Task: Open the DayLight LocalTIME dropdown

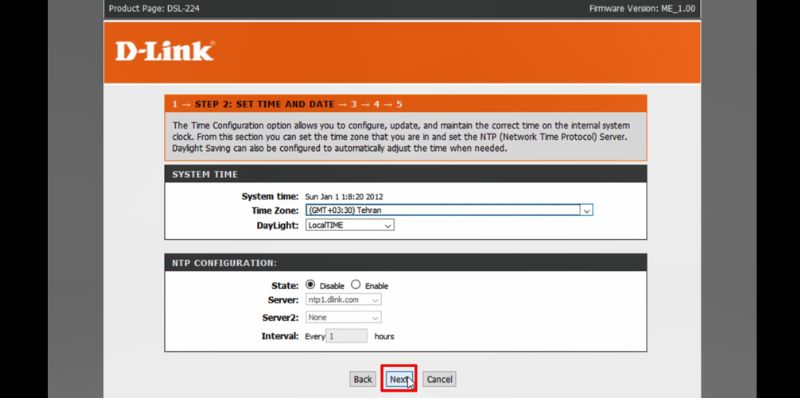Action: click(349, 225)
